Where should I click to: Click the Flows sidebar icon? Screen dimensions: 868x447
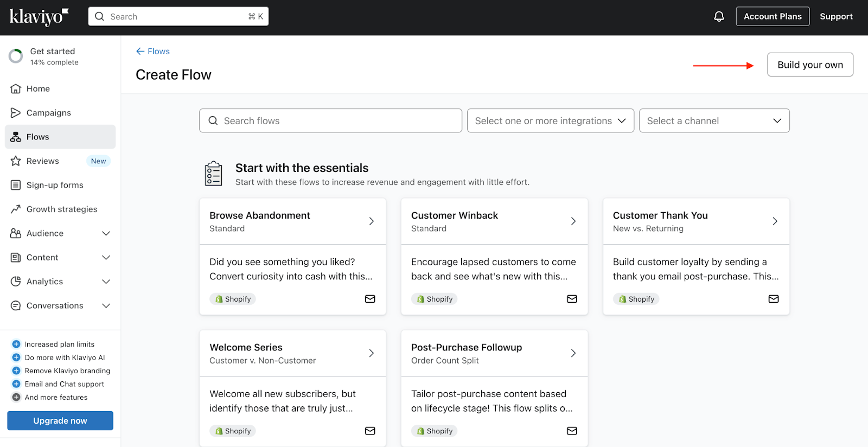tap(16, 137)
